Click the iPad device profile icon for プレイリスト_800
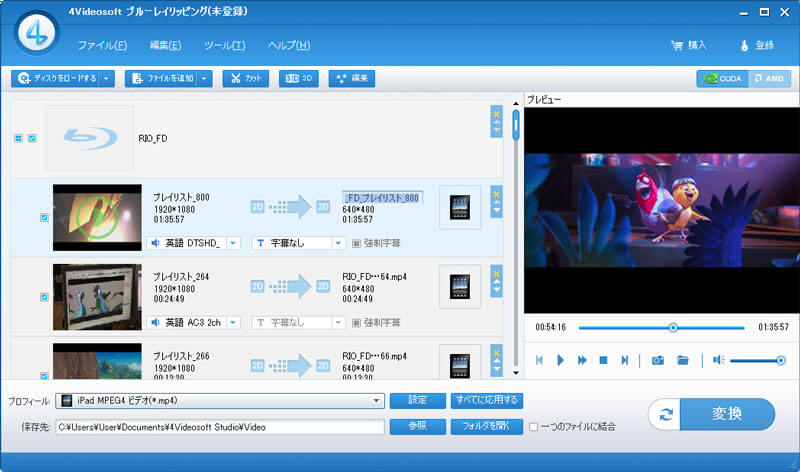Image resolution: width=800 pixels, height=472 pixels. coord(460,207)
